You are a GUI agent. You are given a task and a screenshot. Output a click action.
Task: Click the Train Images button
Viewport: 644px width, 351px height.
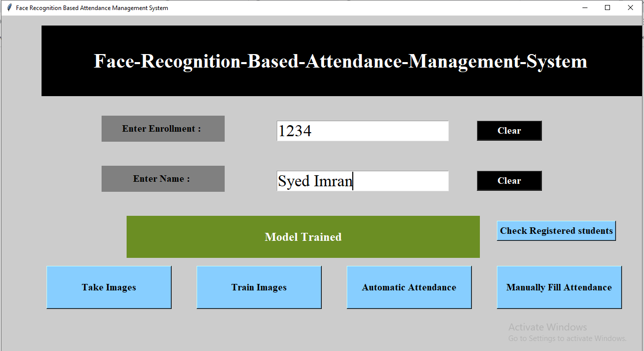click(259, 287)
